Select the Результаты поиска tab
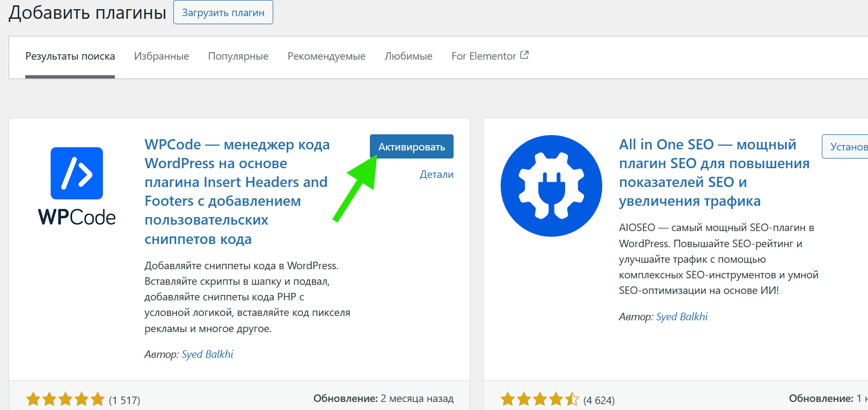This screenshot has height=410, width=868. (70, 56)
